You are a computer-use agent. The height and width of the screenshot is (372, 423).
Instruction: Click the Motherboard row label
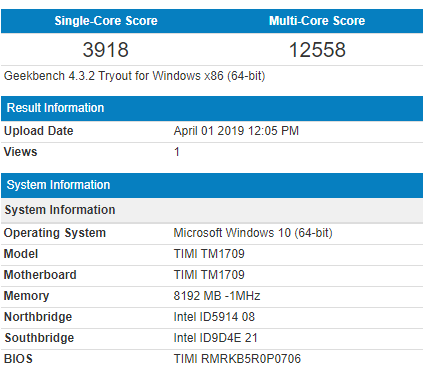(x=40, y=275)
